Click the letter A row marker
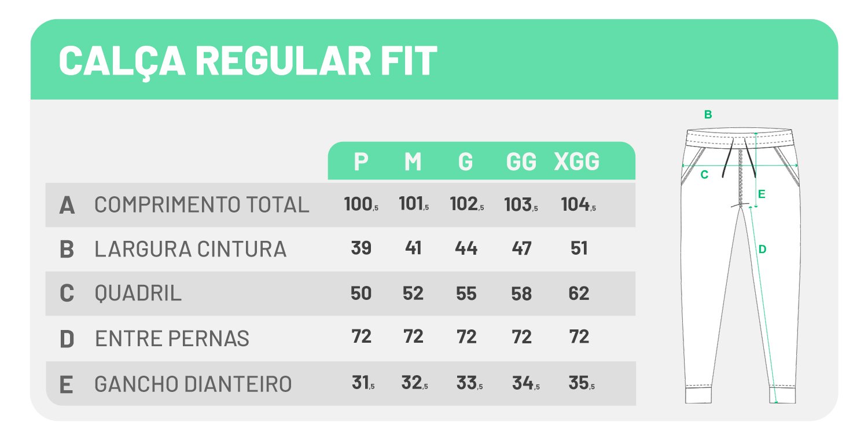The width and height of the screenshot is (868, 440). coord(67,206)
